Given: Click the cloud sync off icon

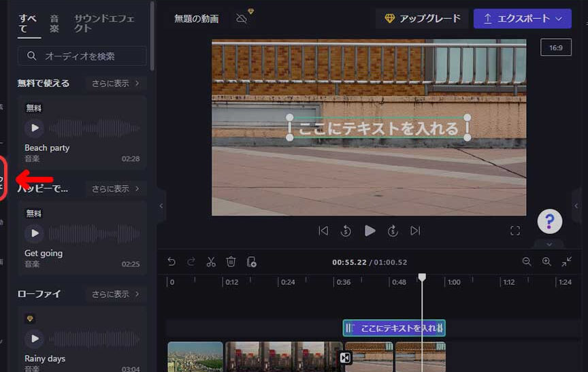Looking at the screenshot, I should 242,18.
